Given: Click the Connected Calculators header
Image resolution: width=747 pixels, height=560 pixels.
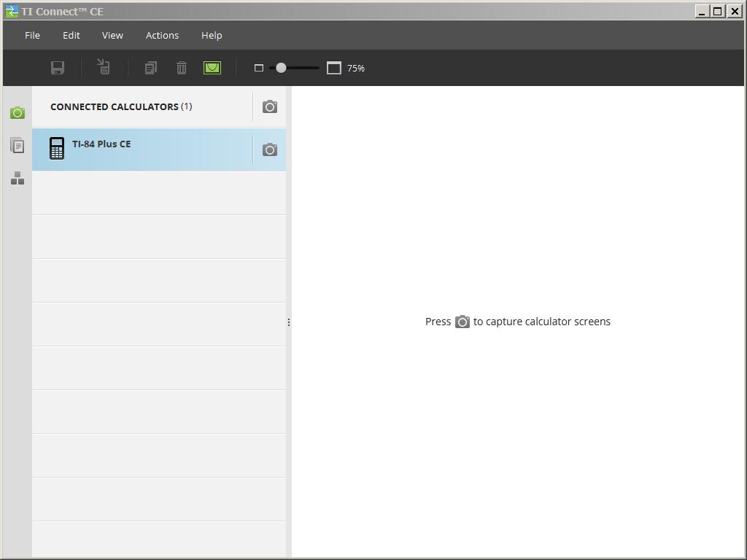Looking at the screenshot, I should [121, 106].
